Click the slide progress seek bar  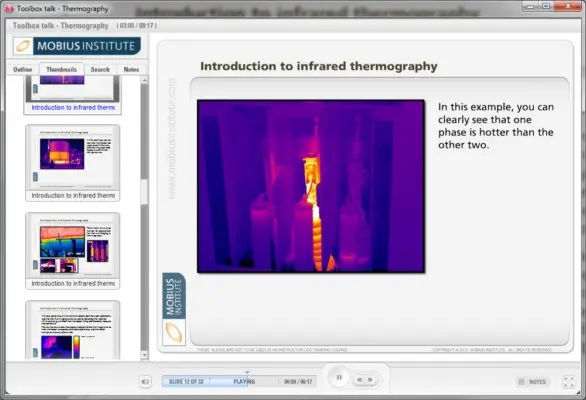tap(239, 381)
